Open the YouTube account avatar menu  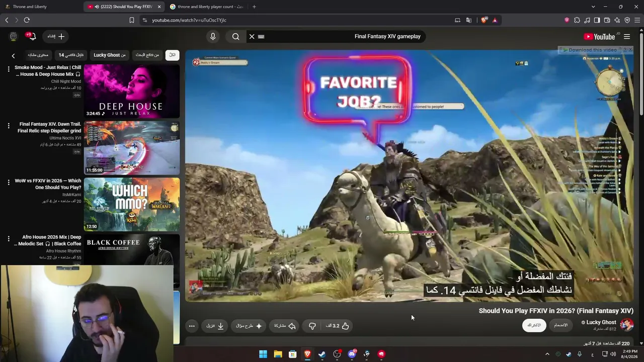click(x=14, y=36)
